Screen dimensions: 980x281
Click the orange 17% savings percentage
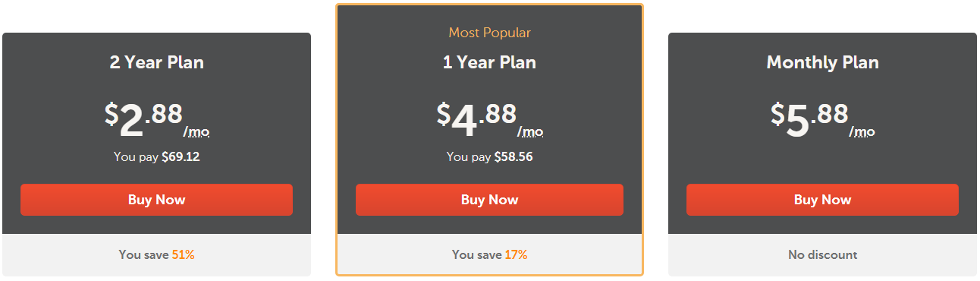[516, 255]
